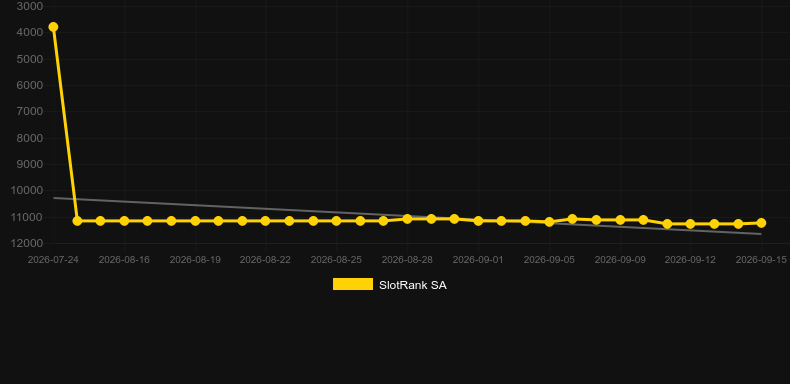Viewport: 790px width, 384px height.
Task: Pick the data point for 2026-09-12
Action: pos(690,224)
